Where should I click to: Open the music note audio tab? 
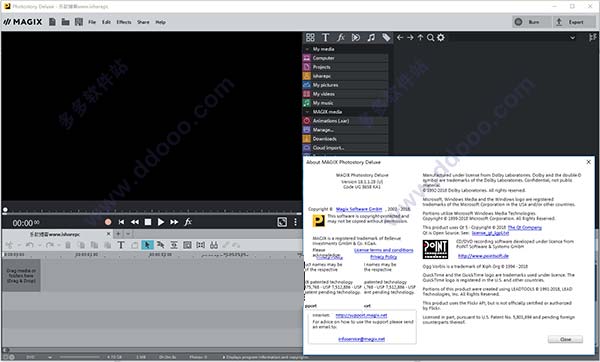(371, 38)
